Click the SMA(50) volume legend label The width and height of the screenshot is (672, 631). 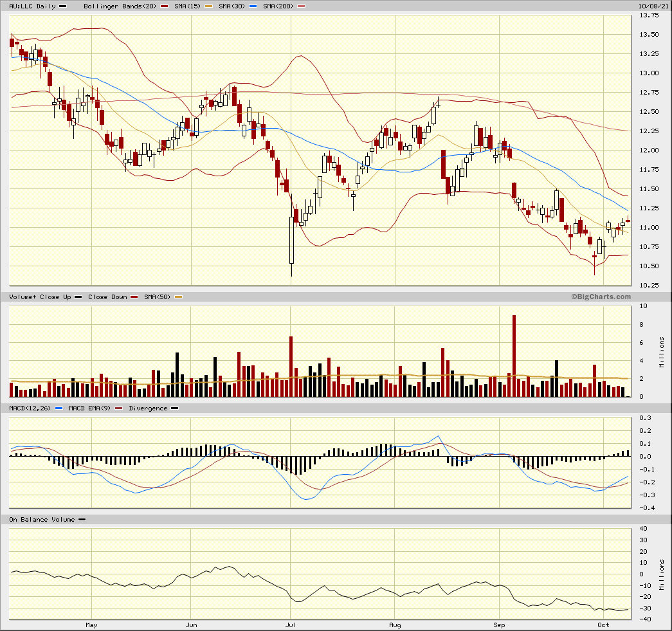click(x=158, y=297)
